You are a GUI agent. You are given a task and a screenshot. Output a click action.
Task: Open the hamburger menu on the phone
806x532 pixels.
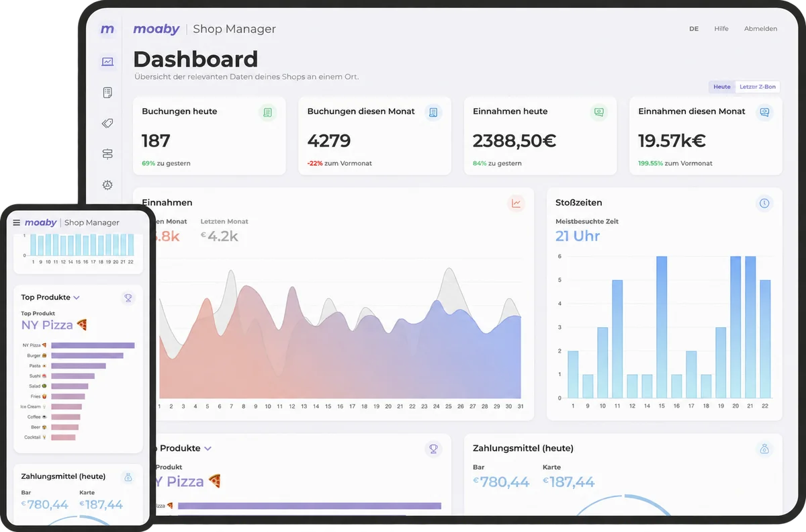coord(17,222)
